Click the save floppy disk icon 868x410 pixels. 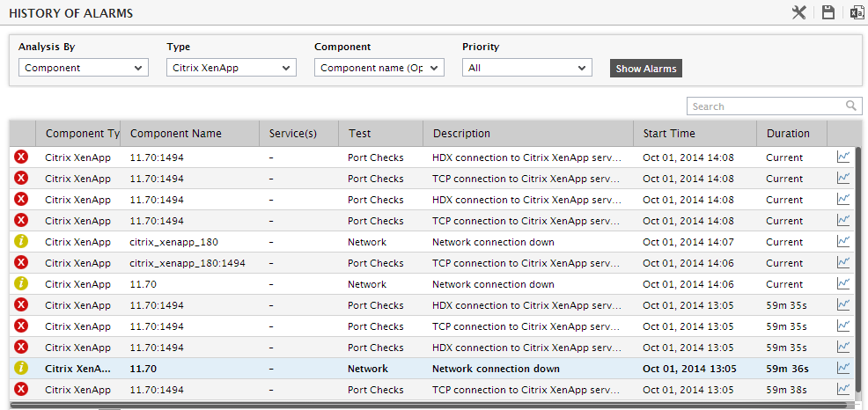click(828, 12)
